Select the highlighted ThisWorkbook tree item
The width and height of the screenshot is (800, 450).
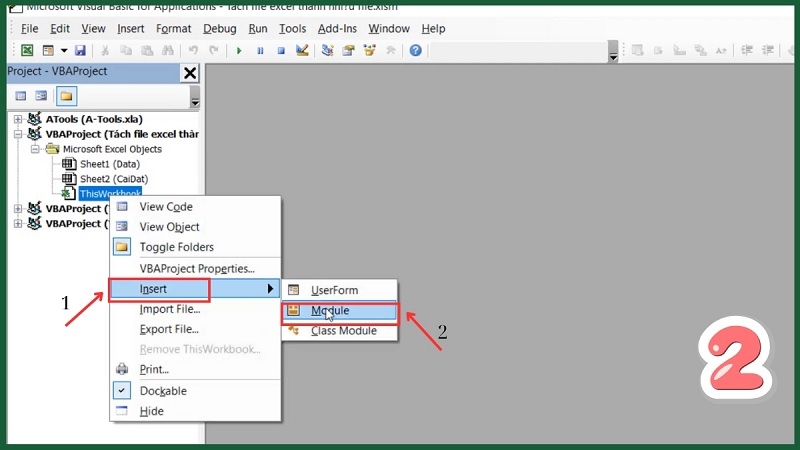(110, 193)
